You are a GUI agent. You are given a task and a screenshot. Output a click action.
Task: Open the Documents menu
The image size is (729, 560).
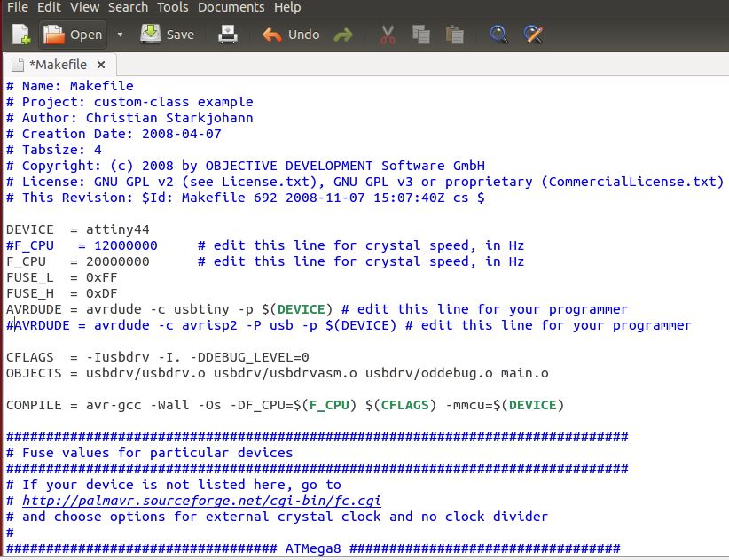(x=231, y=7)
